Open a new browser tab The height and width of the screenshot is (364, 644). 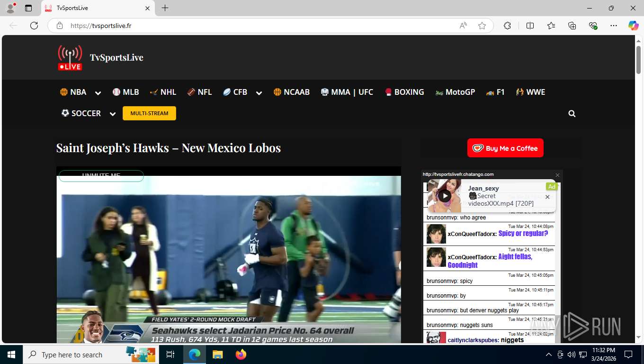click(165, 8)
